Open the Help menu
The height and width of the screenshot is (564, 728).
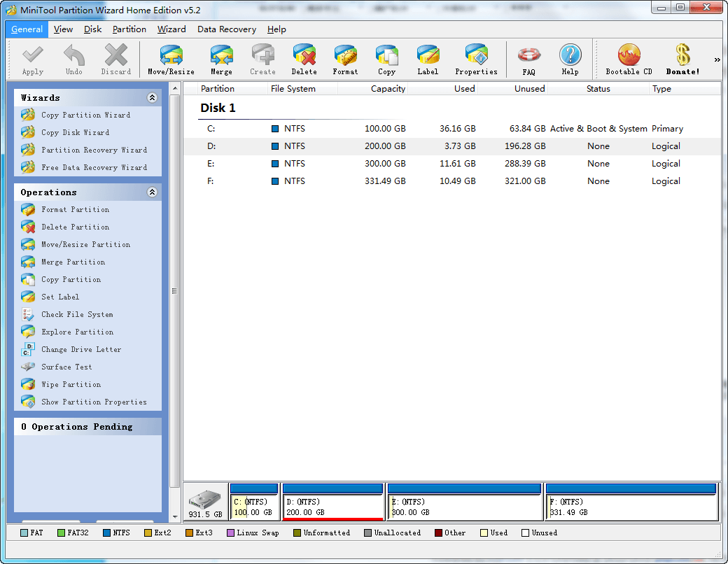(x=276, y=29)
